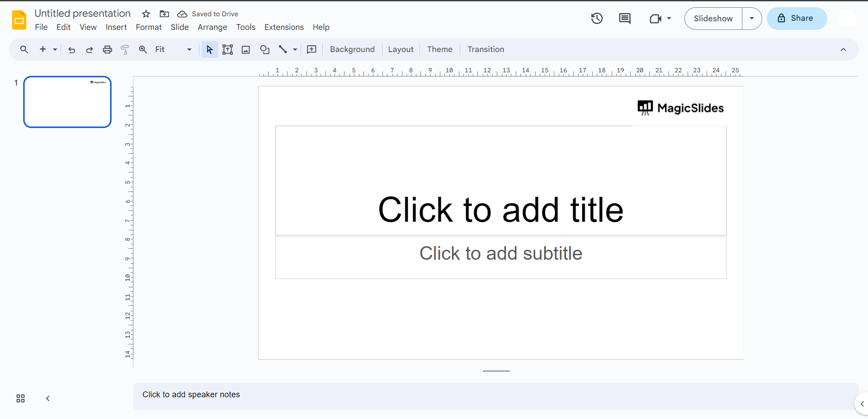Select the text box tool
This screenshot has width=868, height=419.
pyautogui.click(x=227, y=50)
